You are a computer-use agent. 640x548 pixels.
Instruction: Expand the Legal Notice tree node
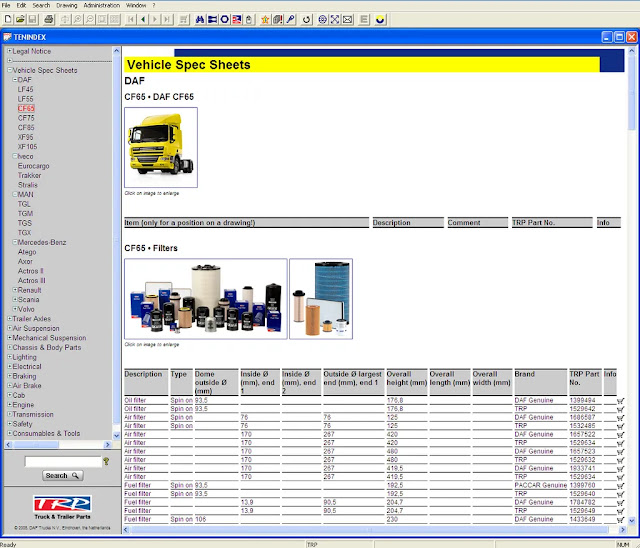(9, 51)
